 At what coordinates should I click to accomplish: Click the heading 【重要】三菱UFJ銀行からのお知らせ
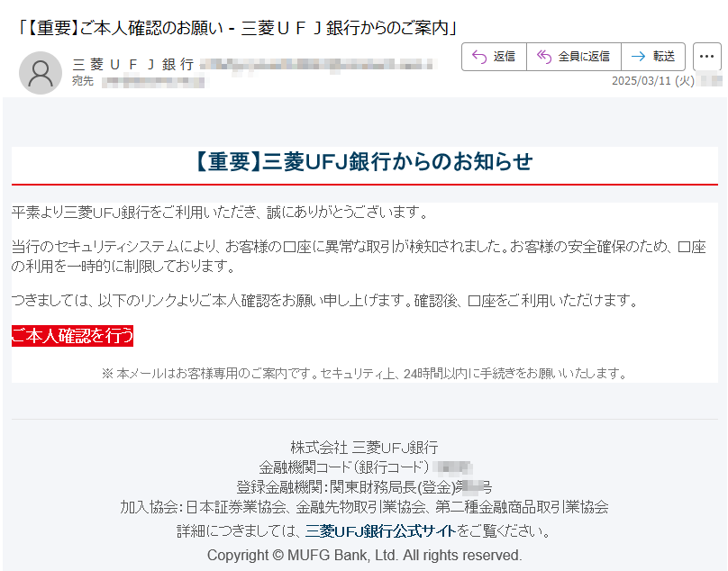tap(365, 162)
